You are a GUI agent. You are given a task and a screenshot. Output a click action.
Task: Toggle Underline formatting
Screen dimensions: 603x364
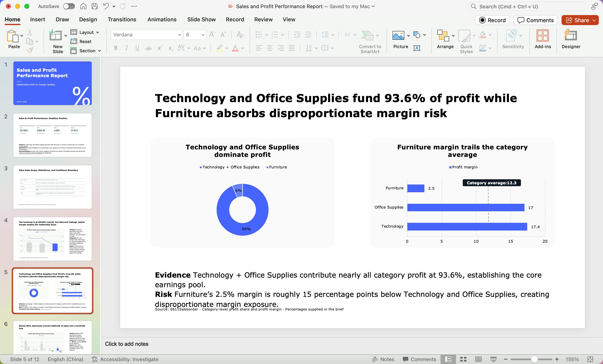[x=137, y=48]
